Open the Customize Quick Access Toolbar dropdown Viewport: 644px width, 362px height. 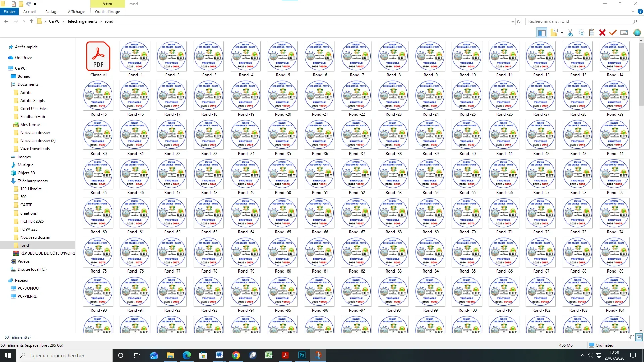(35, 4)
